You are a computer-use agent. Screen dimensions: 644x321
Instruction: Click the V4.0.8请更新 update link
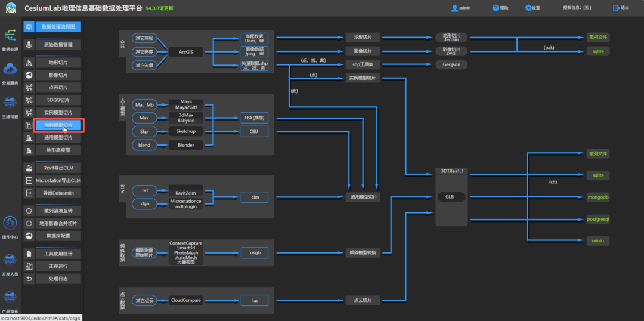click(x=160, y=8)
